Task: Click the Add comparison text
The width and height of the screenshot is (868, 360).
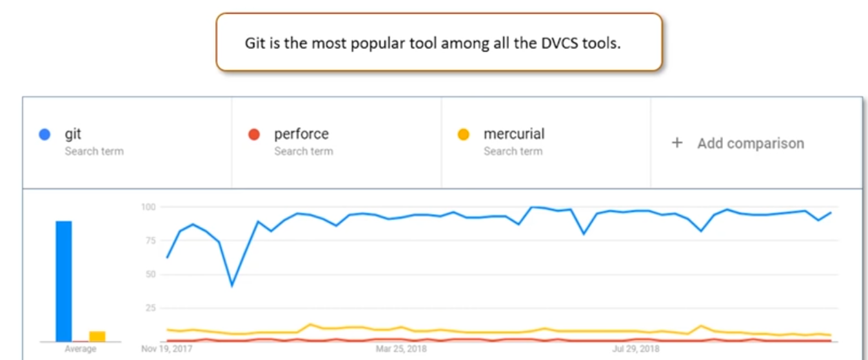Action: pos(750,143)
